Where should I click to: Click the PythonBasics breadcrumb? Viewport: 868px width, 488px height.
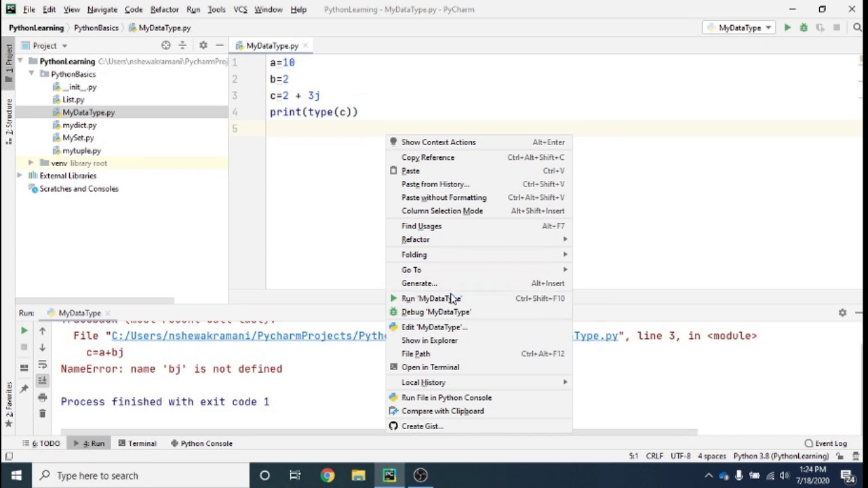click(x=96, y=28)
